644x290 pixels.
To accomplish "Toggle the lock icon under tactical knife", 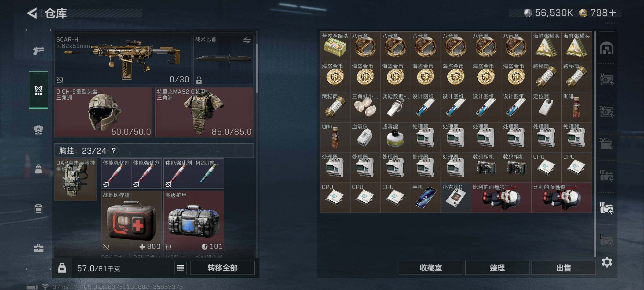I will 199,80.
